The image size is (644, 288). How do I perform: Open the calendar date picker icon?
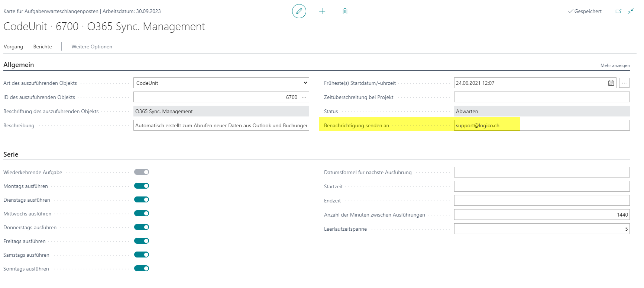click(611, 83)
